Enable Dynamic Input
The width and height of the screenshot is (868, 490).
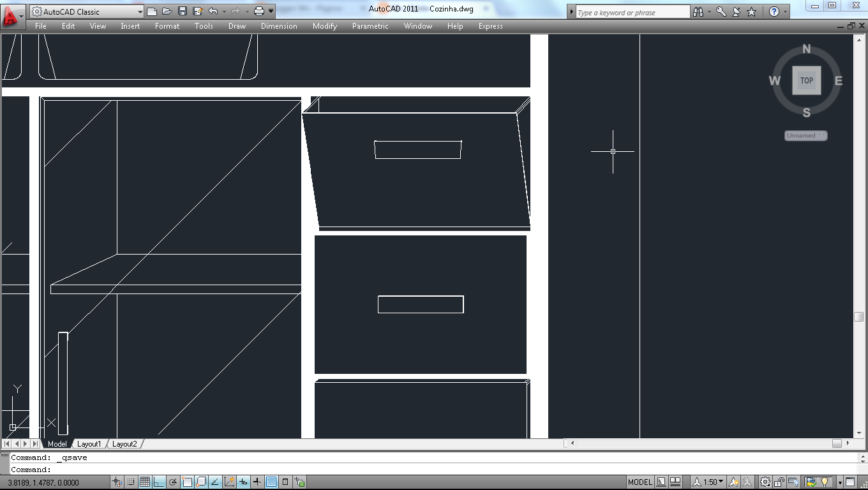click(x=242, y=482)
